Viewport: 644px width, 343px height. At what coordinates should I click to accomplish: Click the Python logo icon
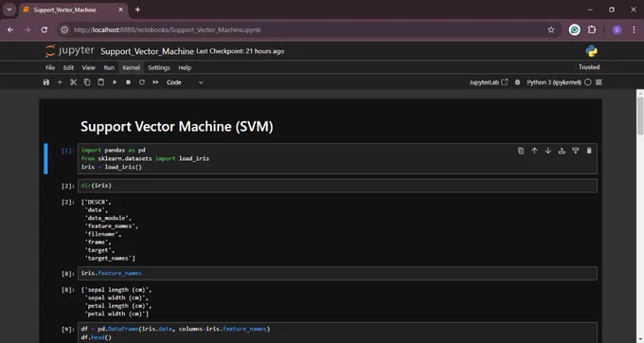591,51
